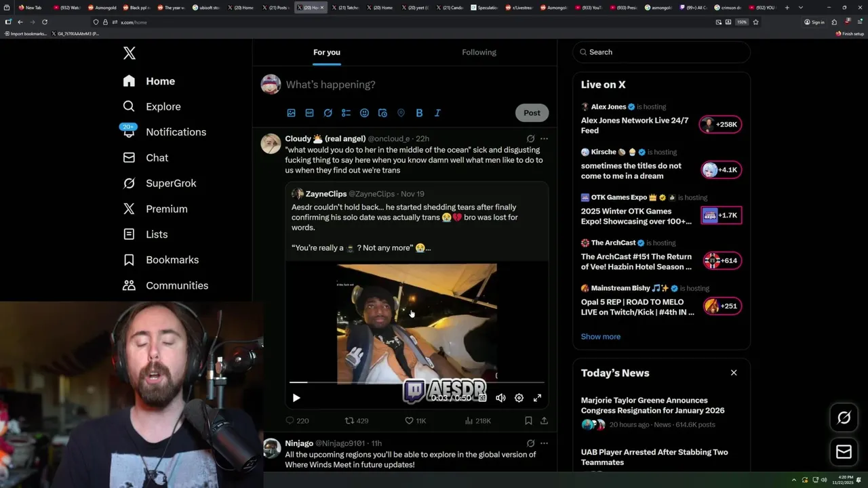Image resolution: width=868 pixels, height=488 pixels.
Task: Add a GIF to the post composer
Action: [310, 113]
